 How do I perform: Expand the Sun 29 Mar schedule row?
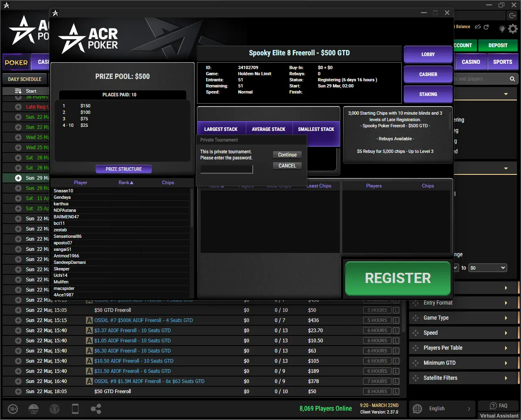(18, 178)
